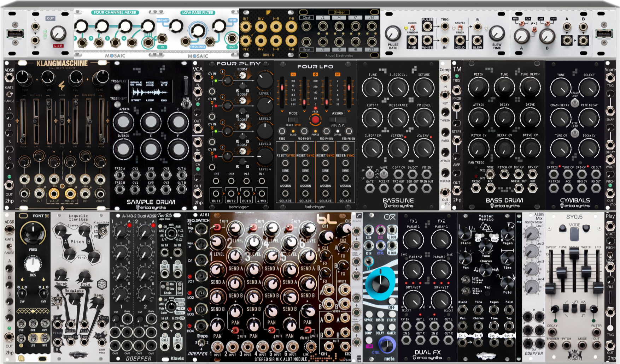Flip the CRASH LOOP switch on Cymbals
Viewport: 620px width, 364px height.
coord(575,103)
